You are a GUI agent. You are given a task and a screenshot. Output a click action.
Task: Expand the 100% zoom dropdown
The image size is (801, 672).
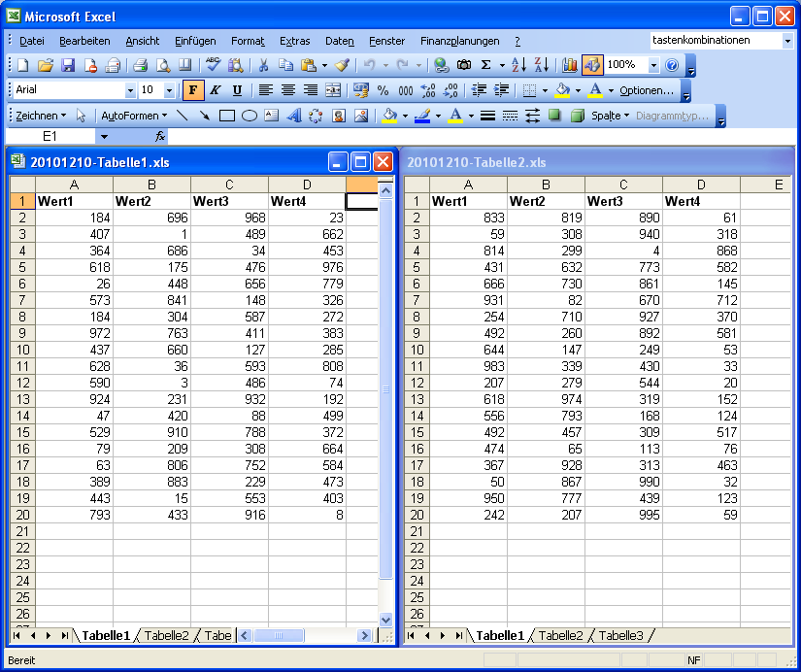coord(653,65)
